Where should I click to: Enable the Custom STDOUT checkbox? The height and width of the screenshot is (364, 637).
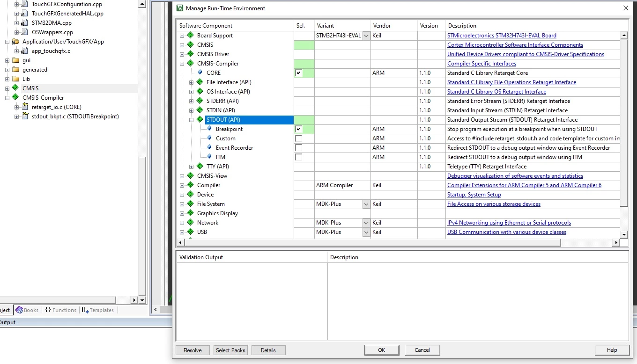point(298,138)
